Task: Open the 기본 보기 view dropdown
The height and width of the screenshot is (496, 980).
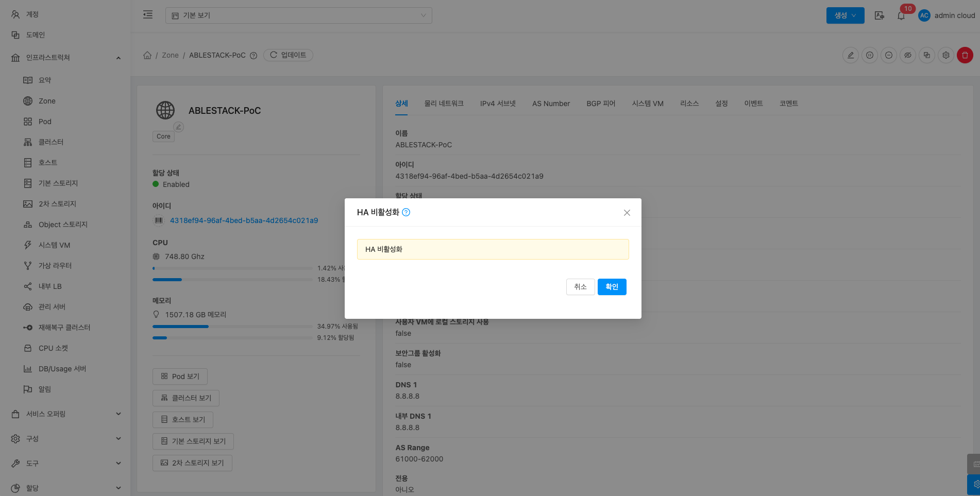Action: 298,15
